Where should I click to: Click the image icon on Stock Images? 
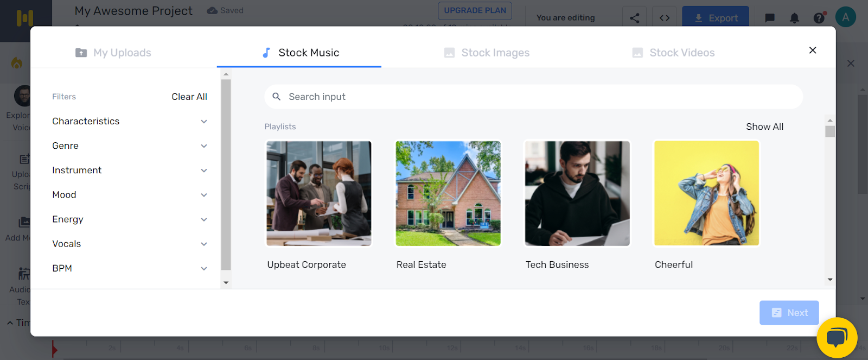pos(449,53)
